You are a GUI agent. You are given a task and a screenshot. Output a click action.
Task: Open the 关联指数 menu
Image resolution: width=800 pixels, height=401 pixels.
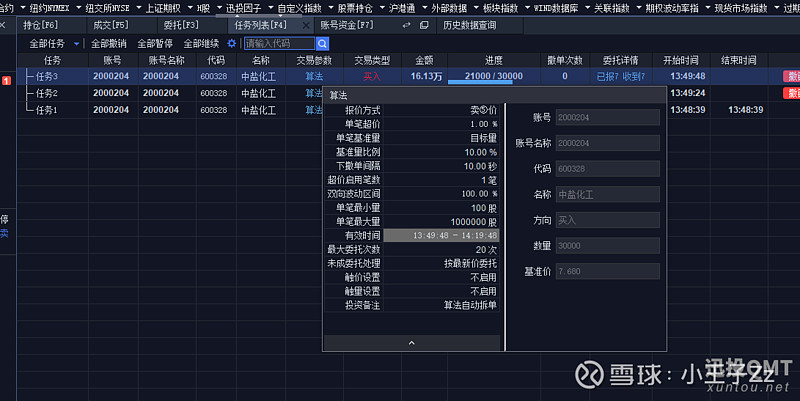click(612, 8)
